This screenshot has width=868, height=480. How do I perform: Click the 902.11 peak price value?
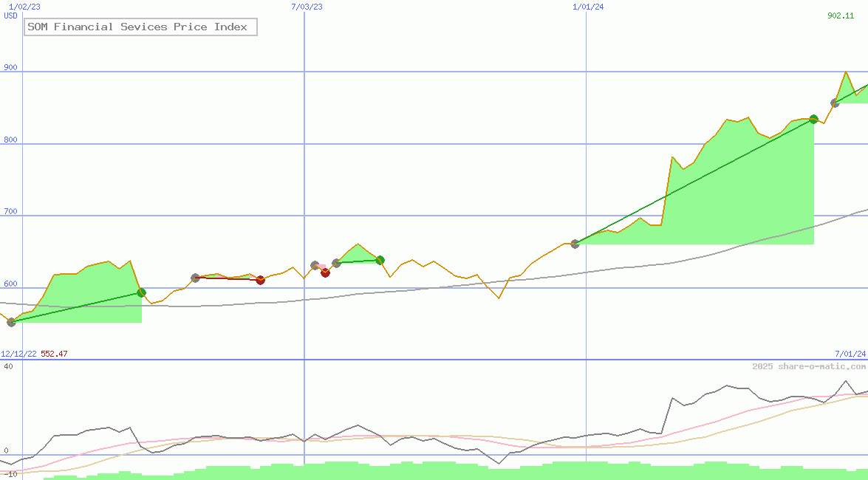point(839,14)
